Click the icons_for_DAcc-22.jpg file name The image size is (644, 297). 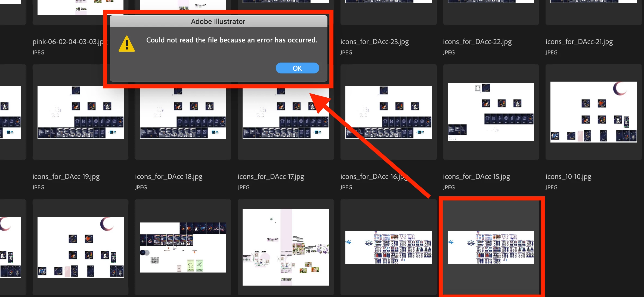click(477, 42)
